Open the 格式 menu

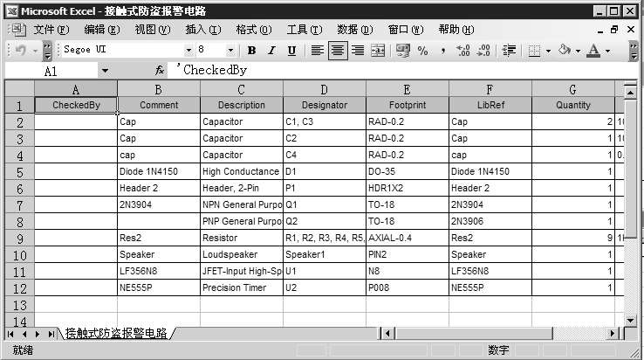point(254,30)
